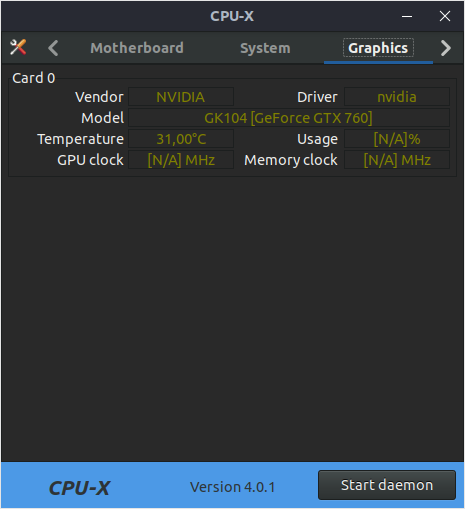Image resolution: width=465 pixels, height=509 pixels.
Task: Click the Model field GK104 GeForce GTX 760
Action: [289, 118]
